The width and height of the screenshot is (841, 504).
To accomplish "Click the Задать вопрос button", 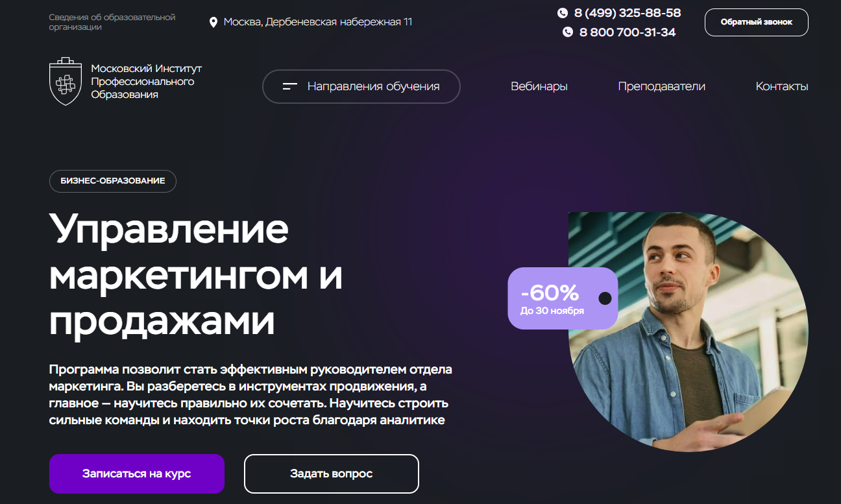I will pos(332,474).
